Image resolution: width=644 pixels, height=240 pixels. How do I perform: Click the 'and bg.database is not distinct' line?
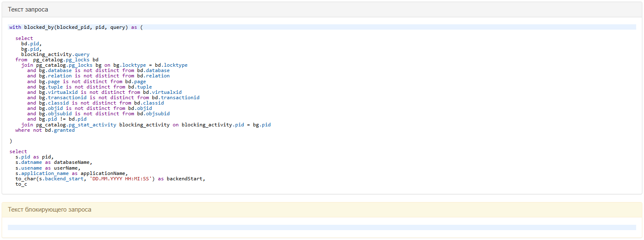click(x=98, y=70)
